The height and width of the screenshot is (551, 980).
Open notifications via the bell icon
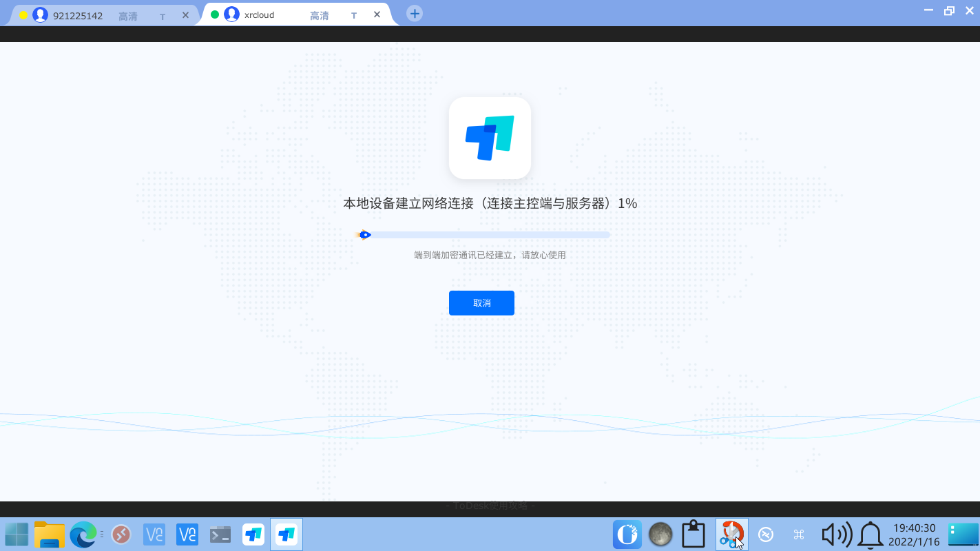(870, 534)
